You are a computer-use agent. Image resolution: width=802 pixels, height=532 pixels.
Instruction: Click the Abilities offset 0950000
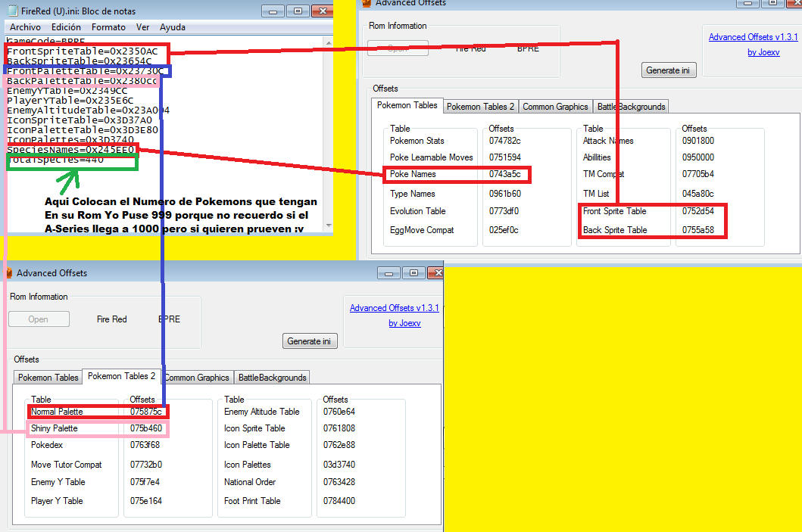[x=697, y=157]
